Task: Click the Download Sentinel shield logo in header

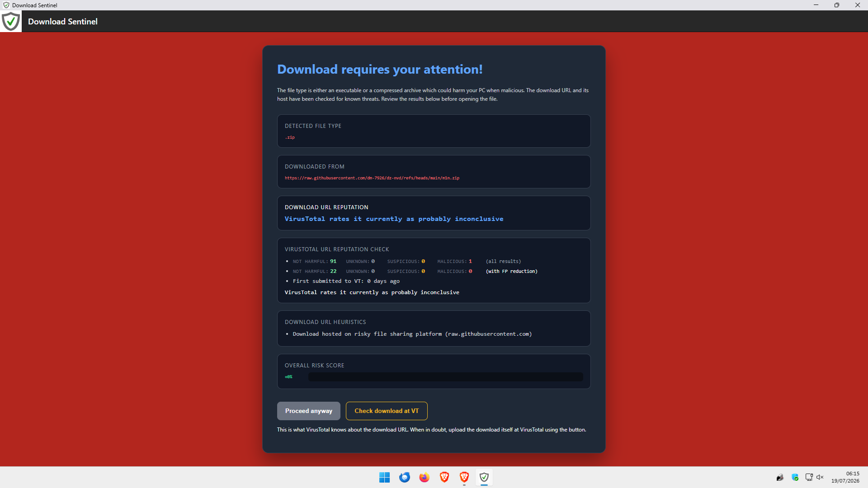Action: (11, 21)
